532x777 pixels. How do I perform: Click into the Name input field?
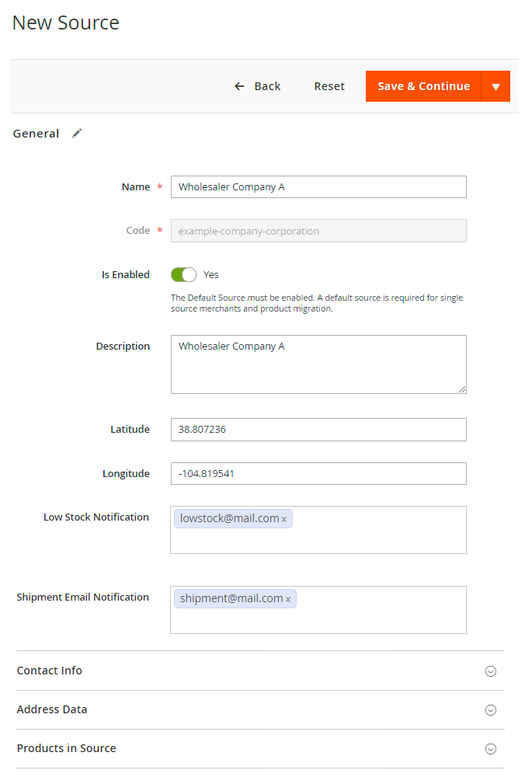(x=318, y=186)
